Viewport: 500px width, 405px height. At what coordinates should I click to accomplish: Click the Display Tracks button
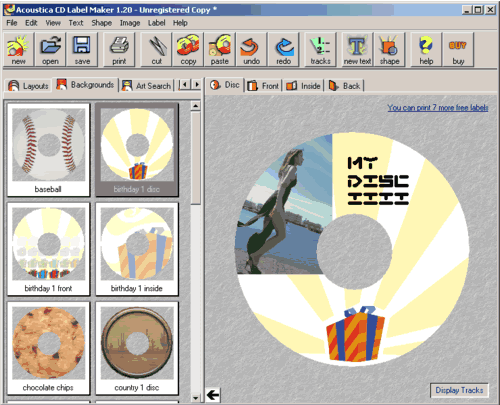click(x=459, y=390)
